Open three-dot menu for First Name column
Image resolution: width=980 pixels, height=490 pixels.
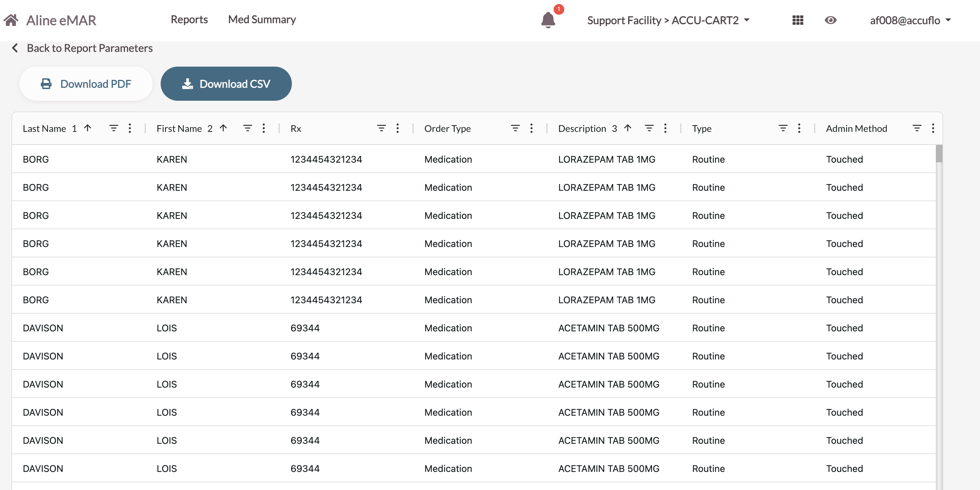tap(264, 128)
